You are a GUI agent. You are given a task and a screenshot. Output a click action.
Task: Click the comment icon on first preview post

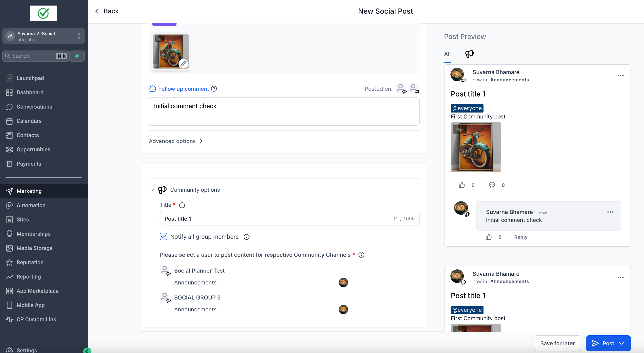click(492, 185)
